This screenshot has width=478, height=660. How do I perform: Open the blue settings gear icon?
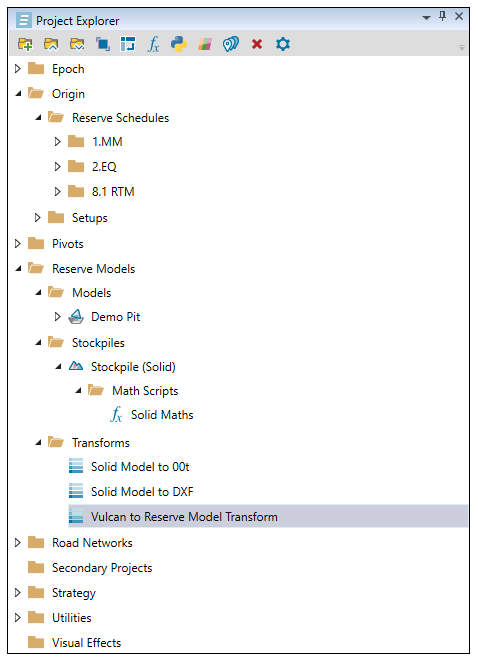tap(283, 44)
